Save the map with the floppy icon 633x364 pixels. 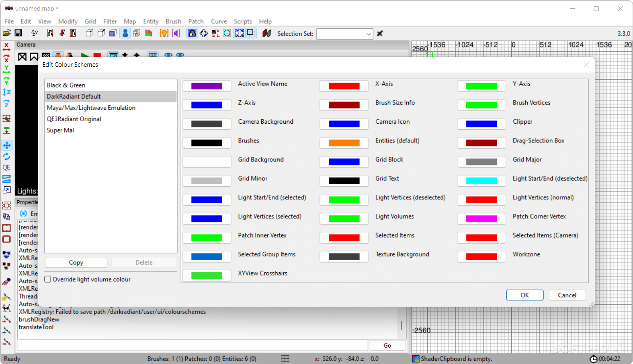pos(18,33)
